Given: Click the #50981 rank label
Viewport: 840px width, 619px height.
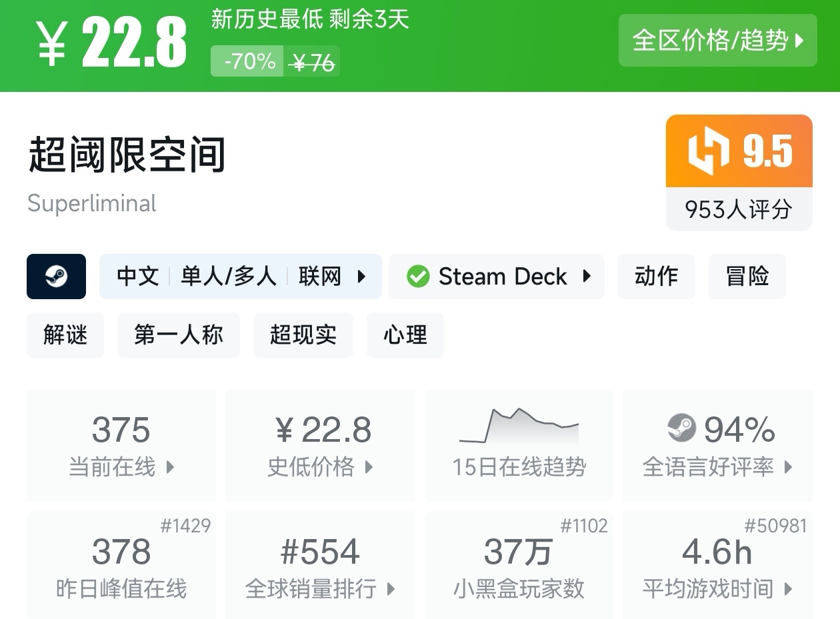Looking at the screenshot, I should pos(775,526).
